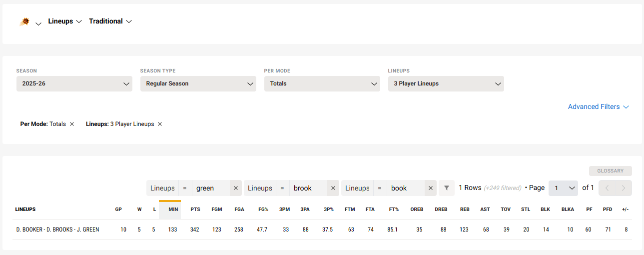Open the Season Type dropdown
The height and width of the screenshot is (255, 644).
click(198, 84)
